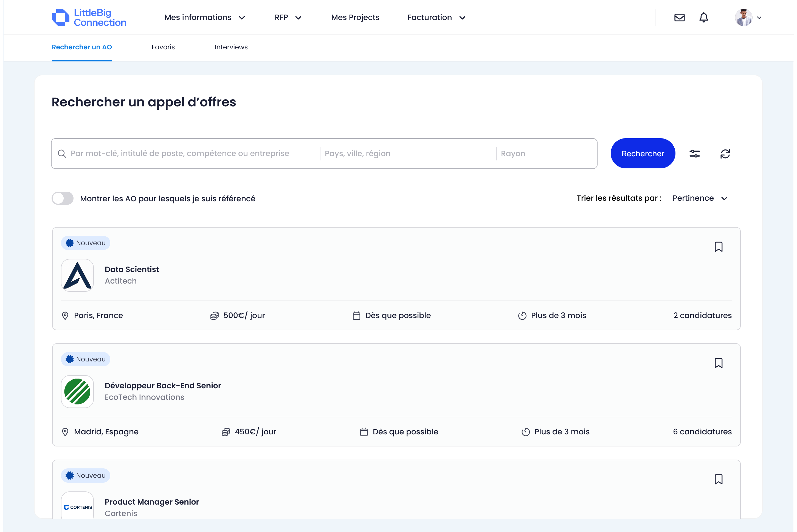Bookmark the Product Manager Senior offer
The width and height of the screenshot is (797, 532).
718,479
